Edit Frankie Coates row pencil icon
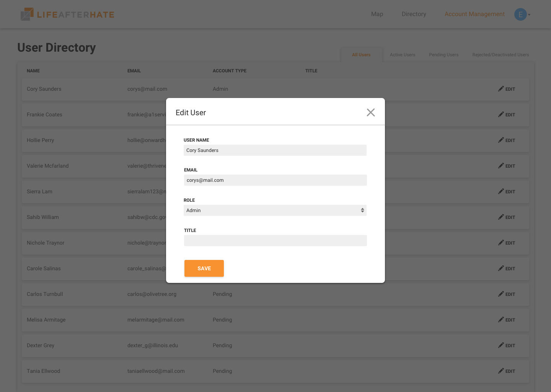 (501, 114)
